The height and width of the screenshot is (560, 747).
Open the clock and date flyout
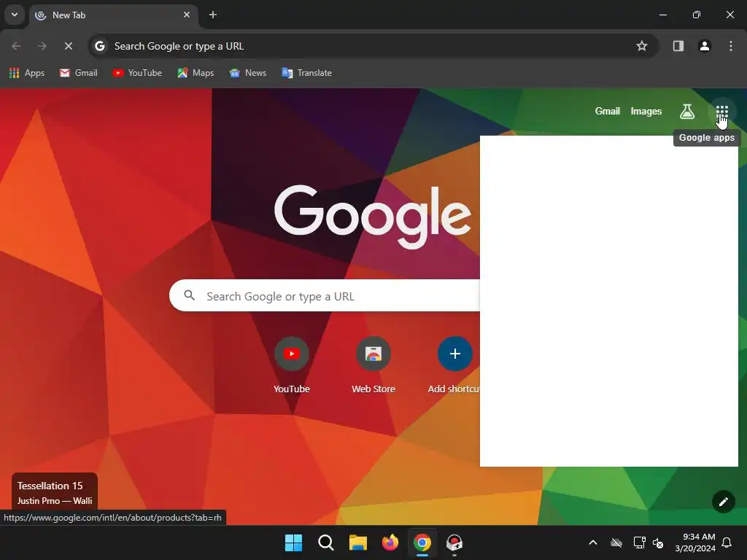pos(695,542)
